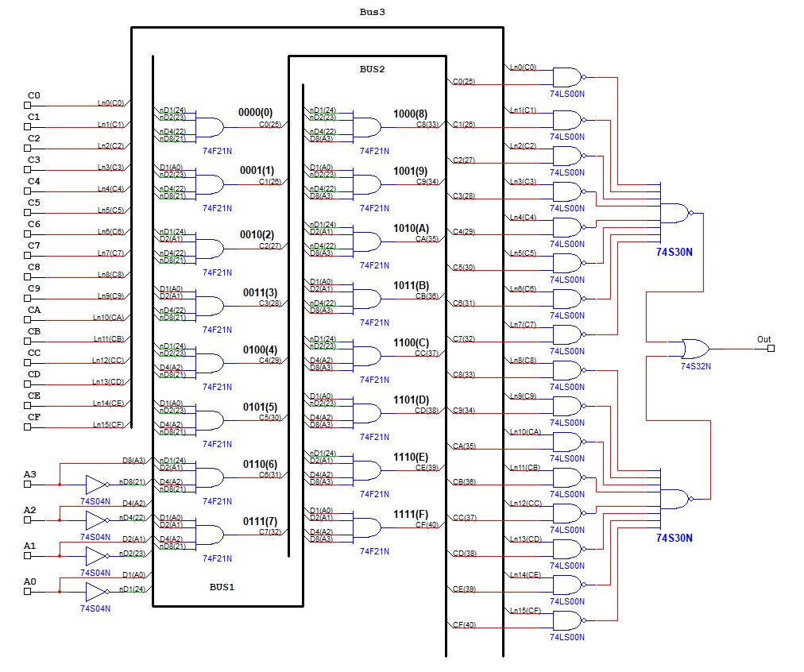Click the AND gate labeled 1111(F)
Image resolution: width=804 pixels, height=672 pixels.
[366, 526]
